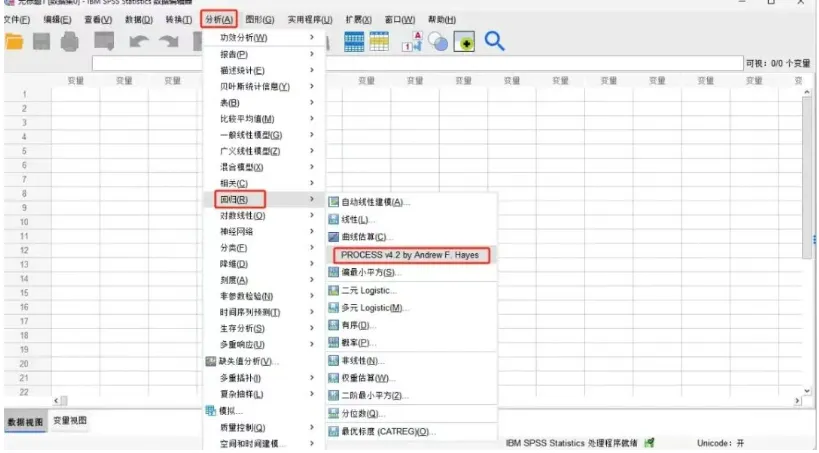
Task: Expand the 贝叶斯统计信息(Y) submenu arrow
Action: [x=312, y=86]
